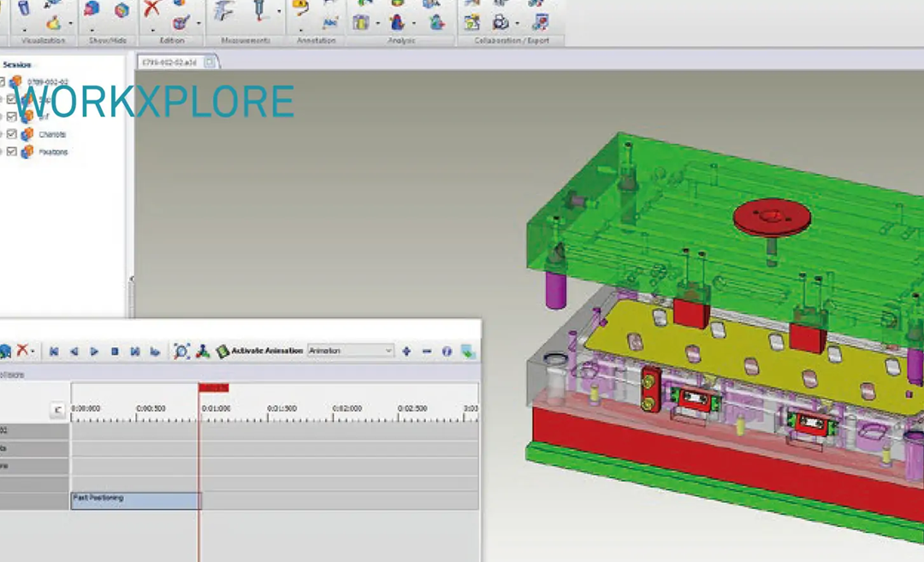924x562 pixels.
Task: Switch to the 0799-002-02.a3d document tab
Action: point(171,61)
